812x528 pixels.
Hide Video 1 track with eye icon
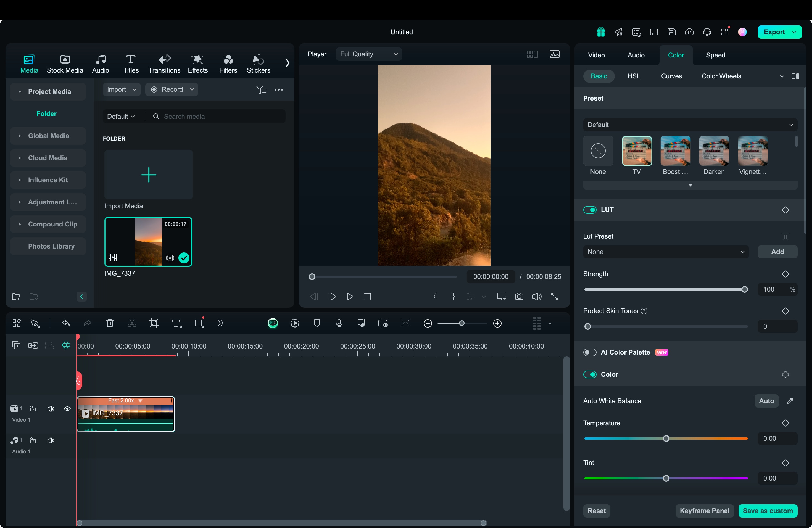pyautogui.click(x=67, y=408)
